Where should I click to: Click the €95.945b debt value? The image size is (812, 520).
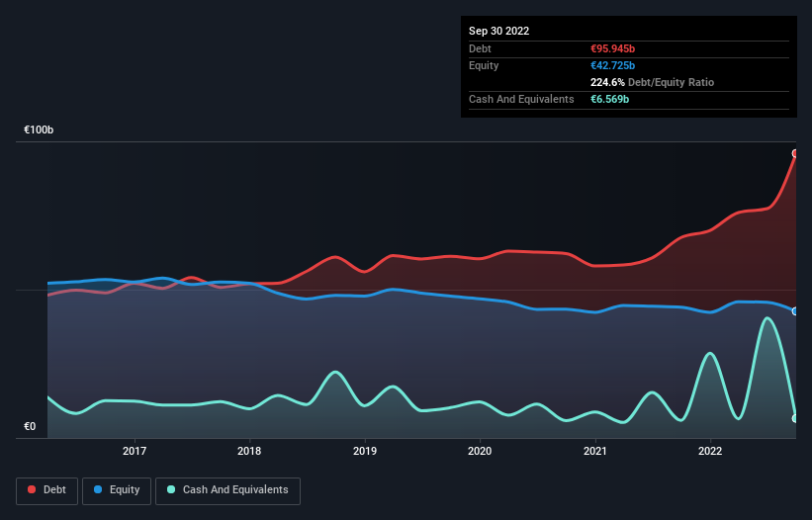tap(612, 48)
